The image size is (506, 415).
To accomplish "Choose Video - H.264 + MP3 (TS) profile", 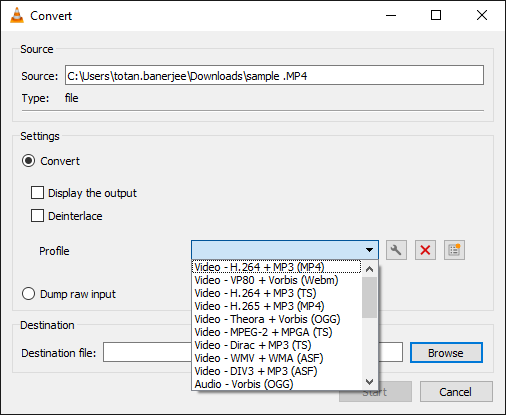I will tap(276, 293).
